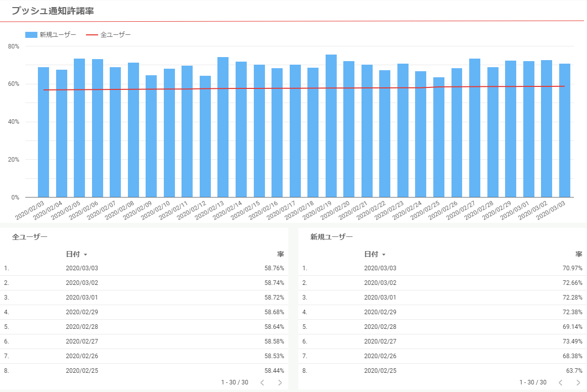Click 2020/02/29 date in 全ユーザー table

pyautogui.click(x=82, y=312)
